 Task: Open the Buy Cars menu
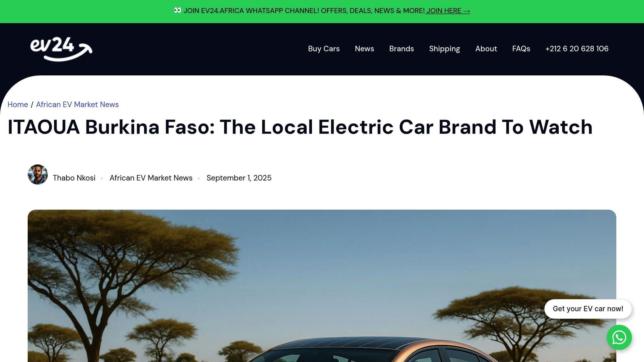(x=324, y=49)
